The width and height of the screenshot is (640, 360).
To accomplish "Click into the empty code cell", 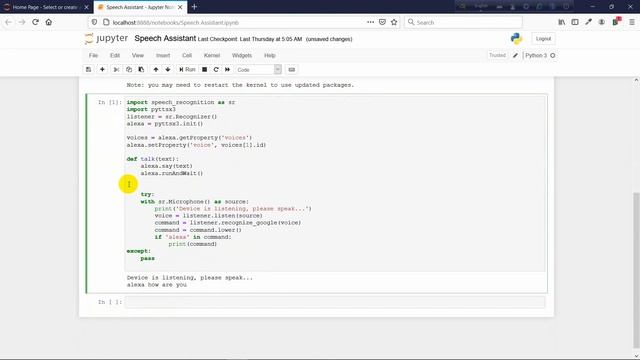I will click(x=335, y=302).
